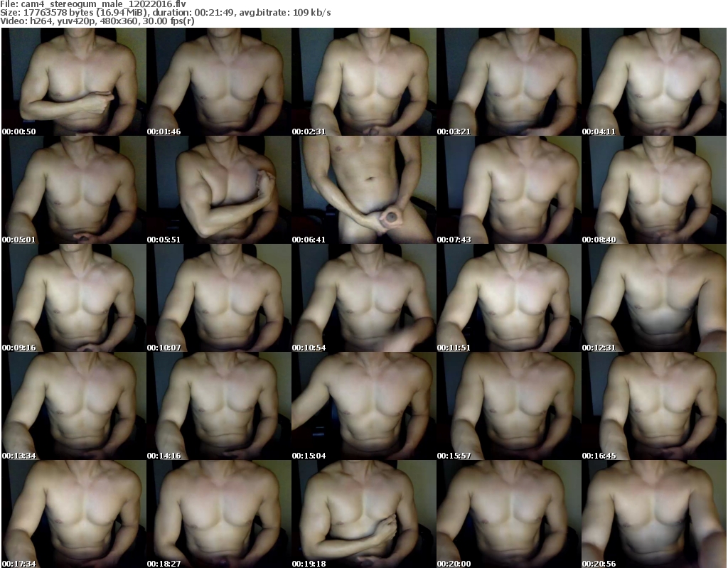The image size is (728, 568).
Task: Pick the thumbnail labeled 00:16:45
Action: (x=654, y=406)
